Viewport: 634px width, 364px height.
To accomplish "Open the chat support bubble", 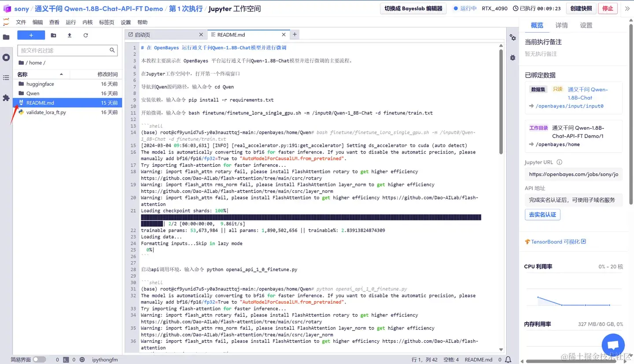I will point(613,345).
